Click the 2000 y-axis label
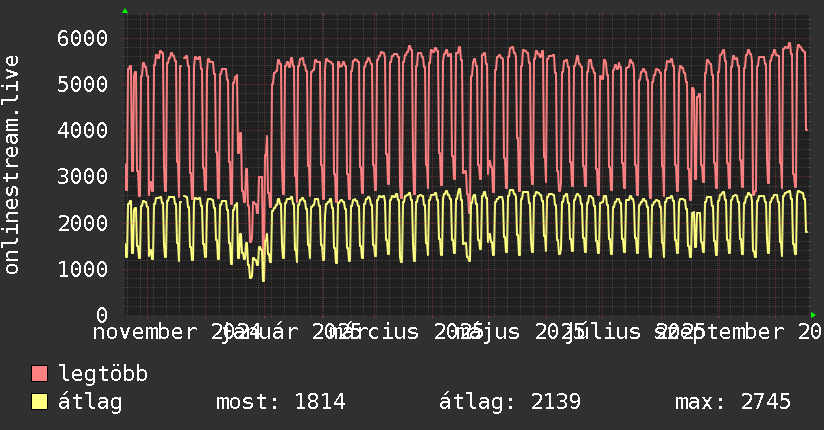 click(x=83, y=223)
